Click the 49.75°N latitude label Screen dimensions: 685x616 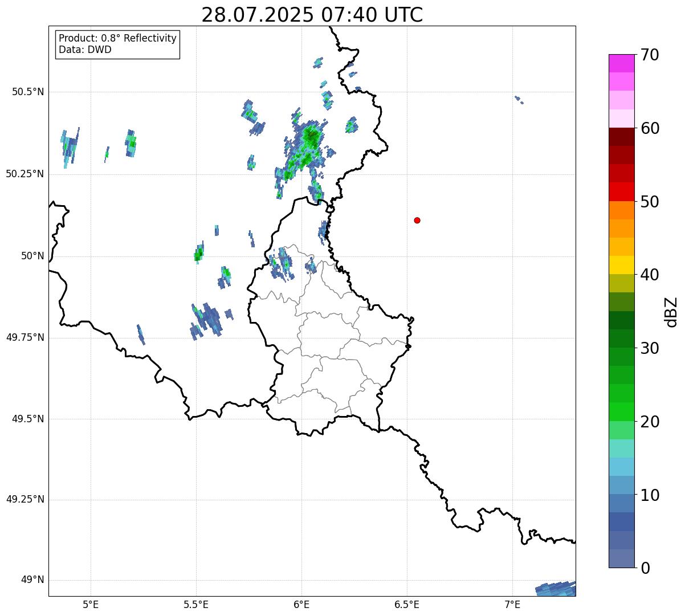pyautogui.click(x=25, y=337)
